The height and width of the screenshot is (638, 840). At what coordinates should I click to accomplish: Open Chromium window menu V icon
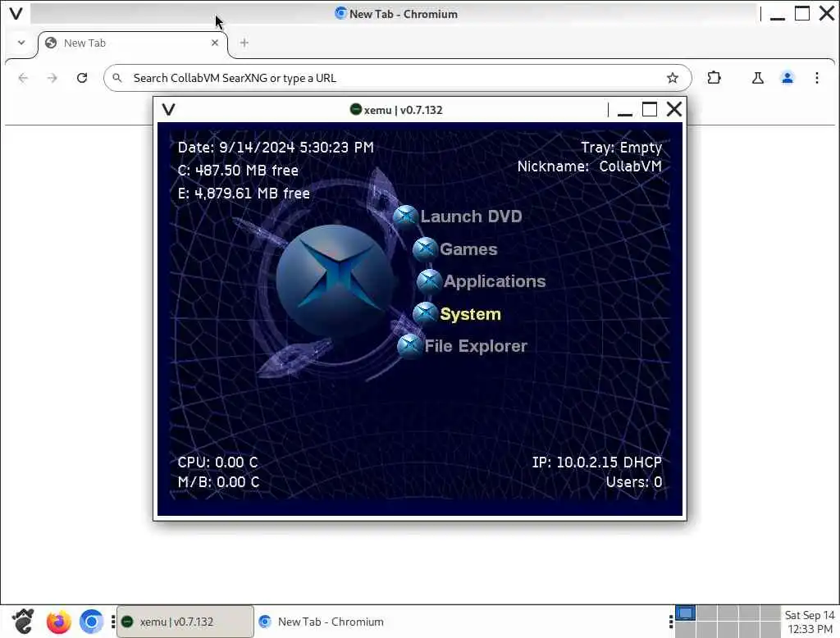coord(16,13)
